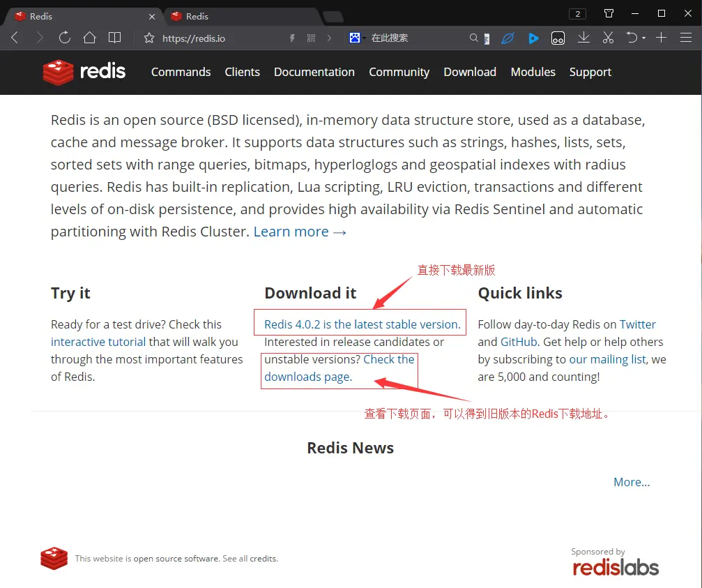Open the browser hamburger menu
702x588 pixels.
(x=686, y=38)
